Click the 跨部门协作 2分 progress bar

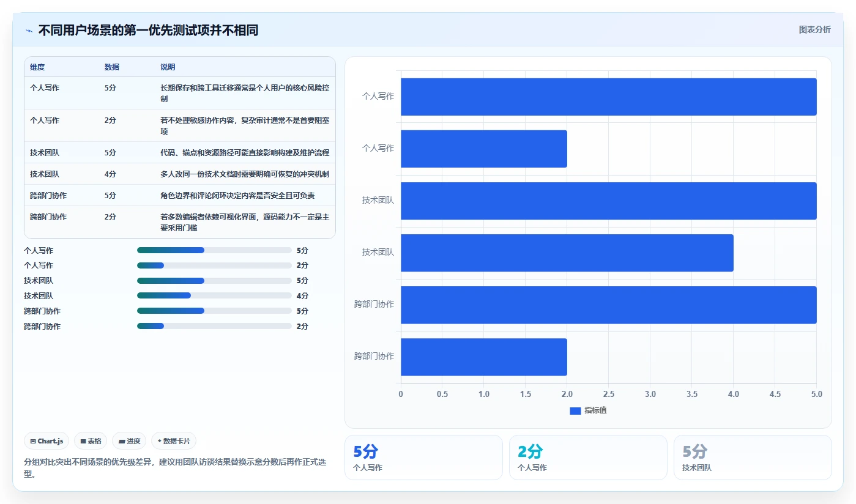[x=214, y=326]
